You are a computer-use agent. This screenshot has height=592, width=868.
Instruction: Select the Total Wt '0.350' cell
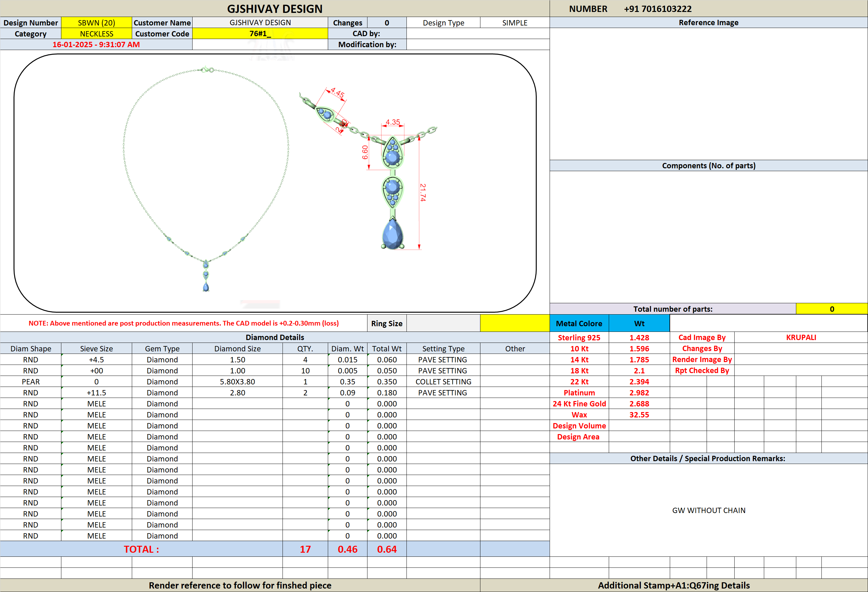coord(387,381)
